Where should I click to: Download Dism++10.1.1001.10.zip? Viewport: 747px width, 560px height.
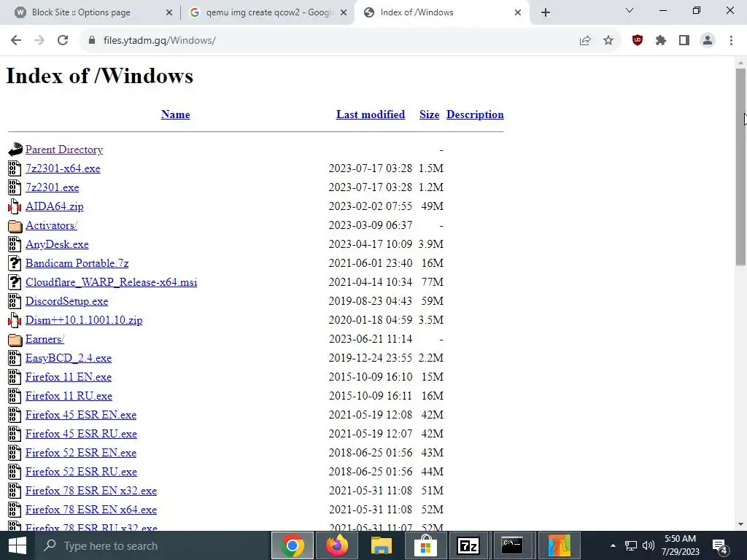[x=84, y=320]
